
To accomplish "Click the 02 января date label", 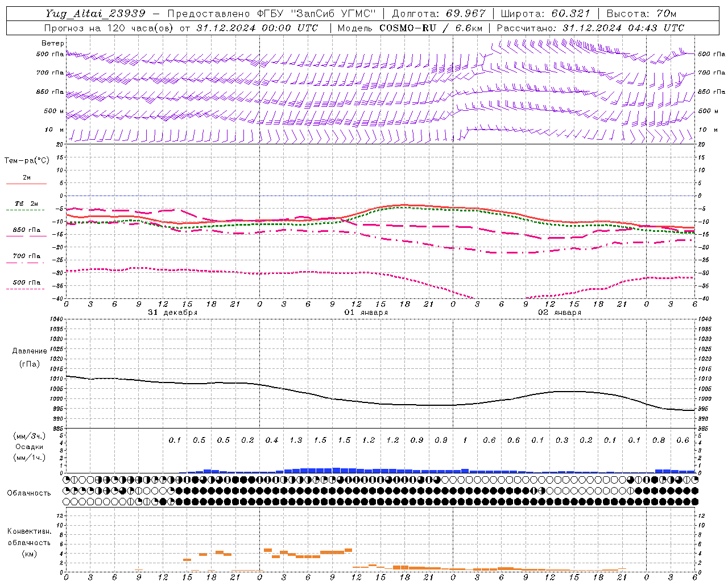I will coord(560,313).
